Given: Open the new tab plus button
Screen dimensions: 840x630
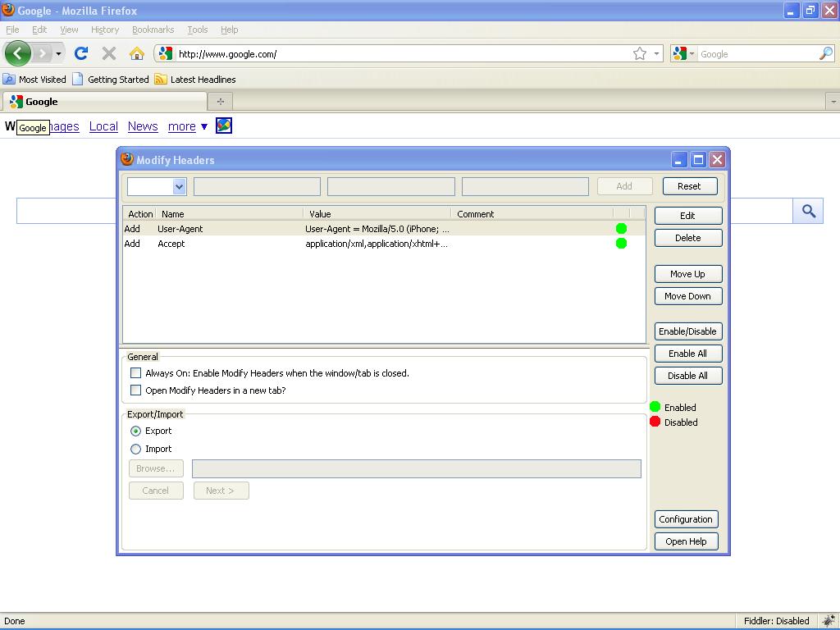Looking at the screenshot, I should [220, 102].
